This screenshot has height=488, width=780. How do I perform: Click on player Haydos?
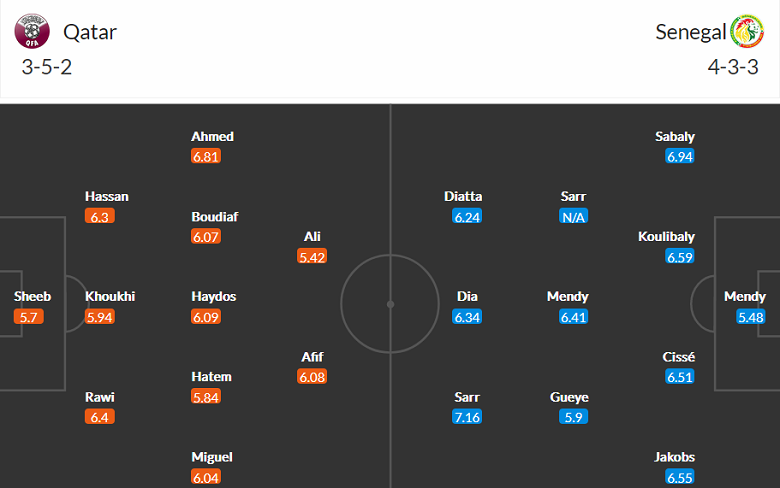tap(214, 297)
